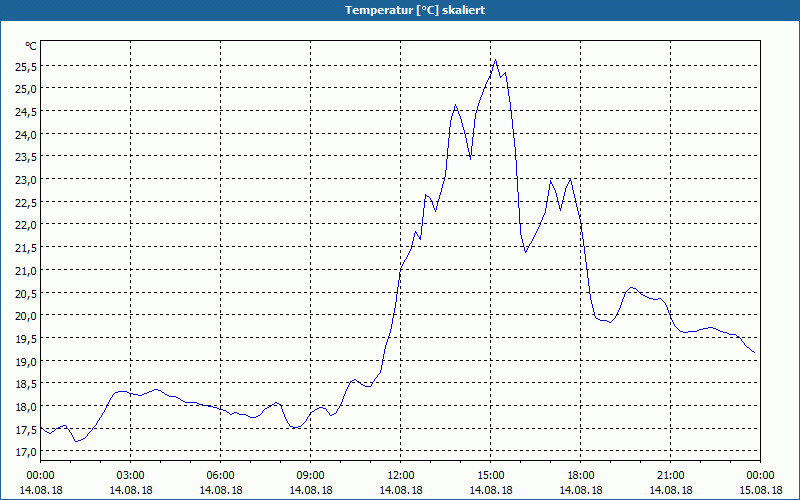800x500 pixels.
Task: Click the 17,0 y-axis label
Action: point(26,452)
